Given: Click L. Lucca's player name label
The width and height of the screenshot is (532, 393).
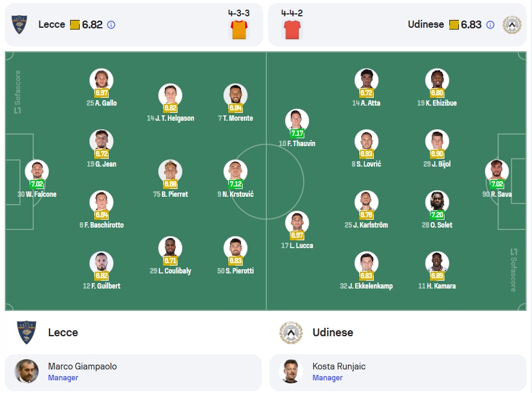Looking at the screenshot, I should (x=297, y=246).
